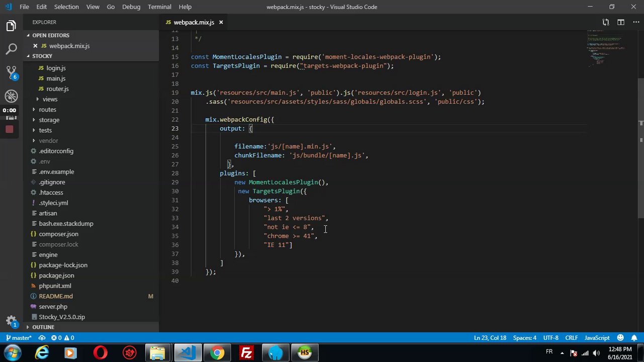Click the editor's vertical scrollbar
The height and width of the screenshot is (362, 644).
pos(641,148)
